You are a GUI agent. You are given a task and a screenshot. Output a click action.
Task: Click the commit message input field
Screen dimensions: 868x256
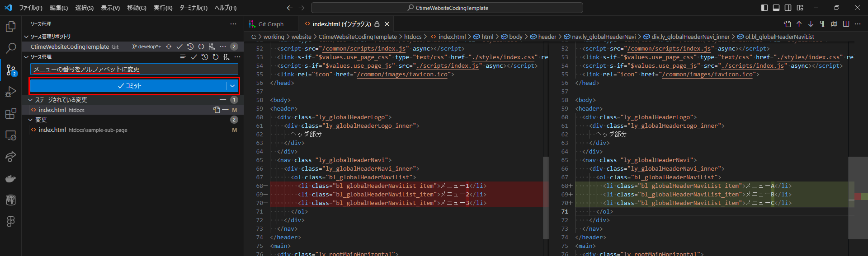tap(134, 69)
